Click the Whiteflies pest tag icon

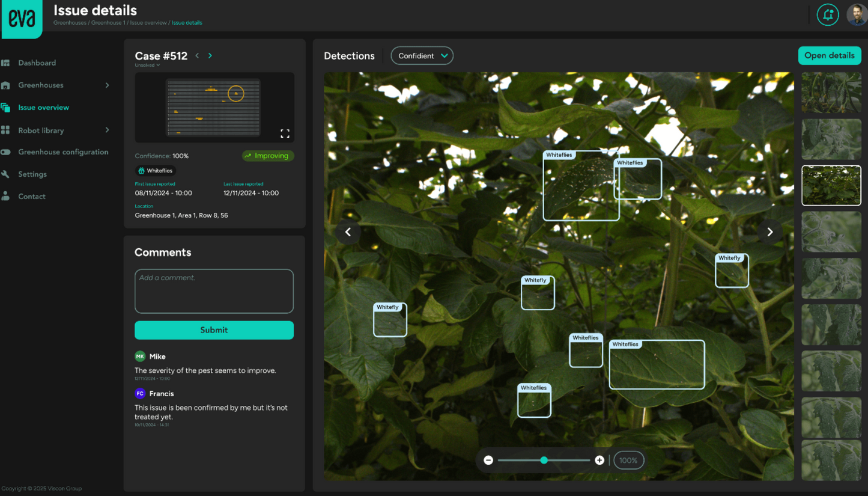(141, 171)
